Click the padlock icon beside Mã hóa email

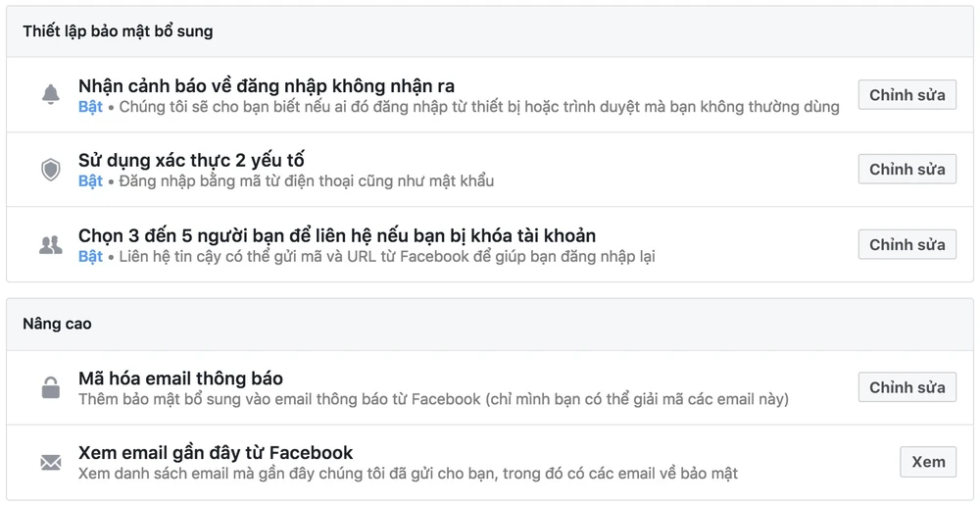point(50,388)
